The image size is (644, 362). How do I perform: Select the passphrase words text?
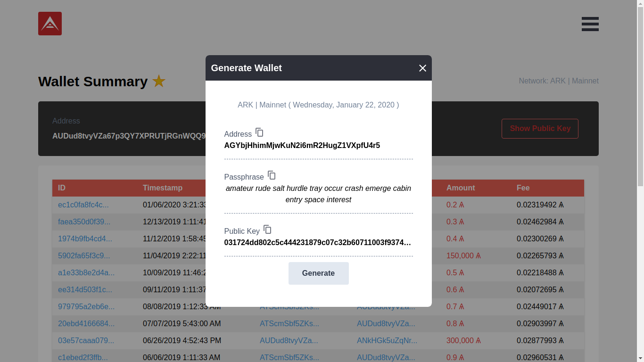pos(319,194)
